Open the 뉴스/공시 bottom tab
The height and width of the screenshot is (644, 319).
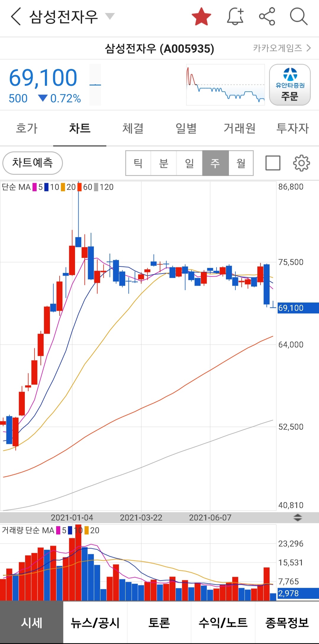pyautogui.click(x=95, y=622)
